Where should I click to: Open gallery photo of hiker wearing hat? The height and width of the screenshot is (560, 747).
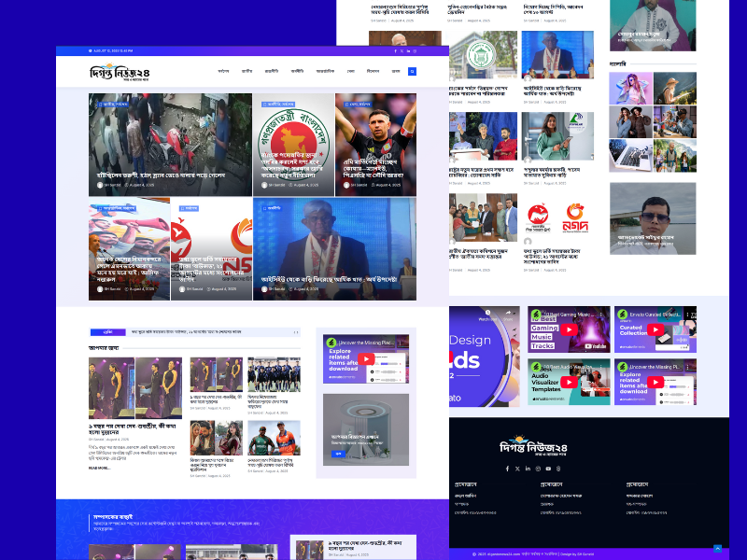click(x=674, y=88)
